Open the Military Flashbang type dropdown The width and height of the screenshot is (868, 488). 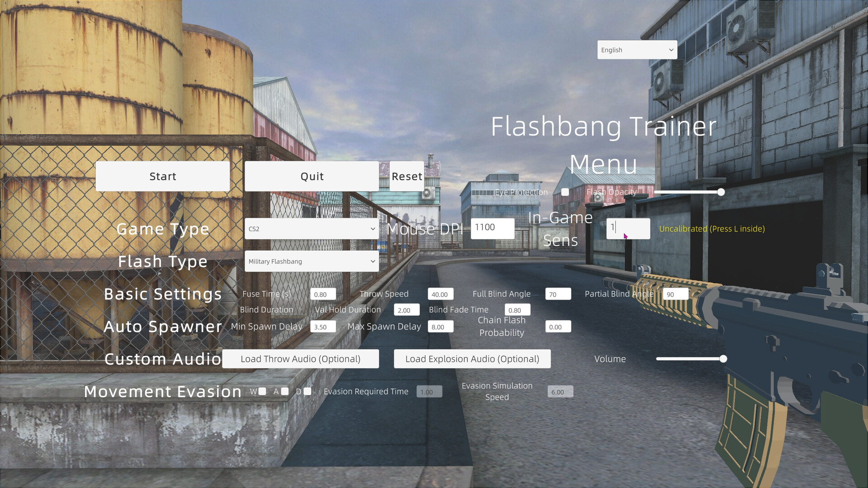click(312, 261)
